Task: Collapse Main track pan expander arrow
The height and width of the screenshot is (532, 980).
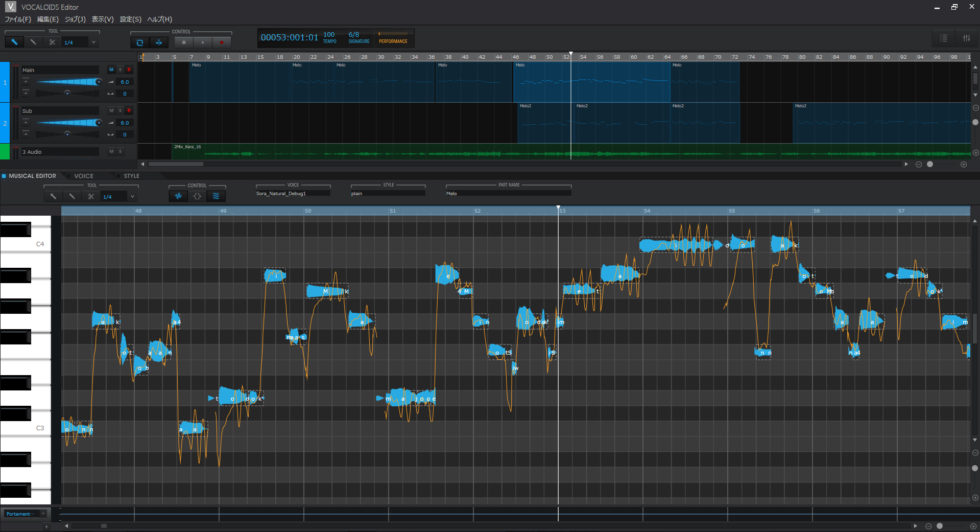Action: pyautogui.click(x=26, y=94)
